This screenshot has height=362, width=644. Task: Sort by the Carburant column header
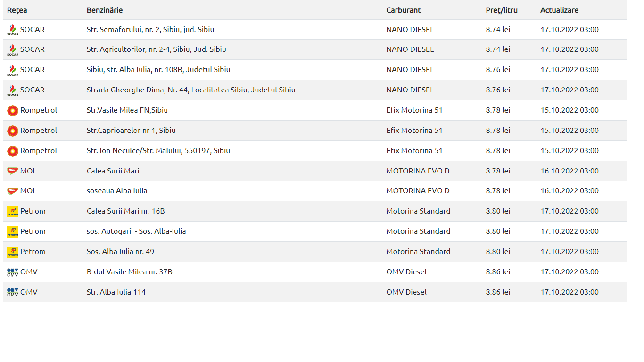click(404, 10)
